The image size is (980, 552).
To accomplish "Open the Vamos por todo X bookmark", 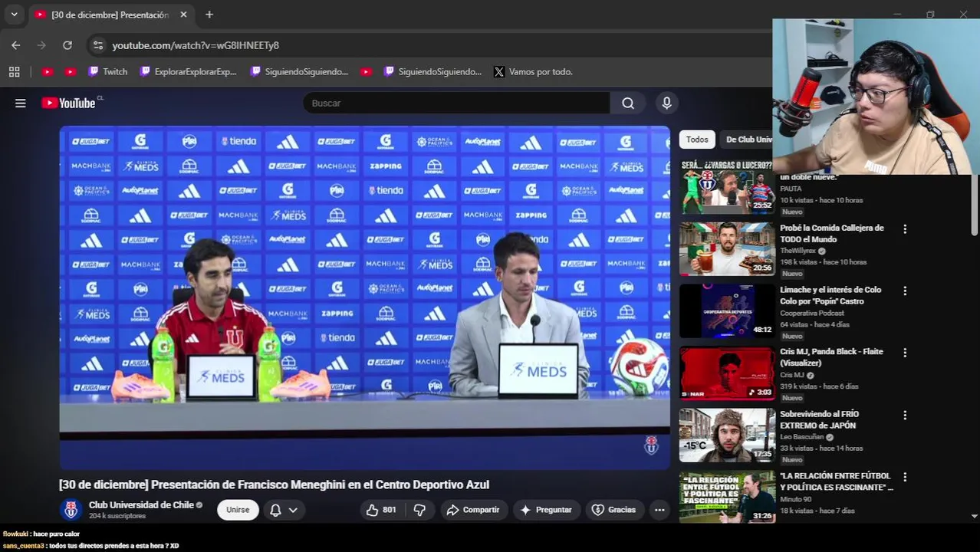I will pos(534,71).
